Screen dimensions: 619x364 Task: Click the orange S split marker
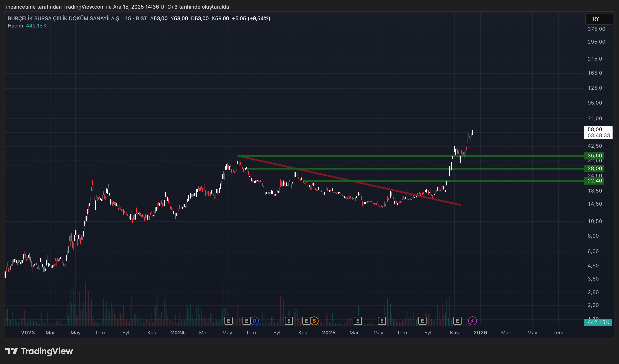click(314, 321)
